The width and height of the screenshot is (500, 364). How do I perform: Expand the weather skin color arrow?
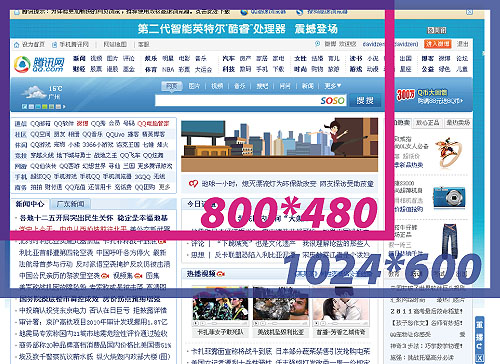click(64, 107)
